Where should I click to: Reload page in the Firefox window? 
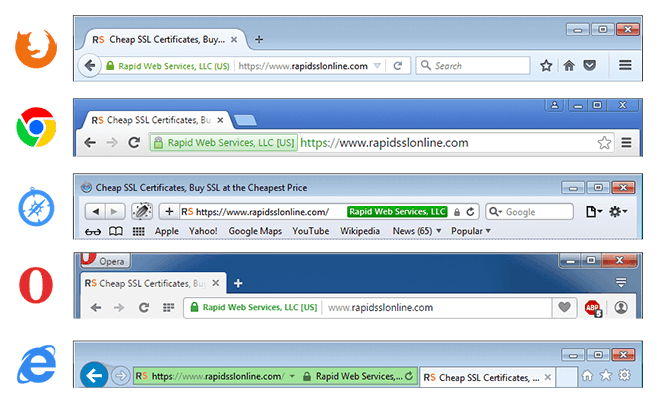pyautogui.click(x=397, y=65)
